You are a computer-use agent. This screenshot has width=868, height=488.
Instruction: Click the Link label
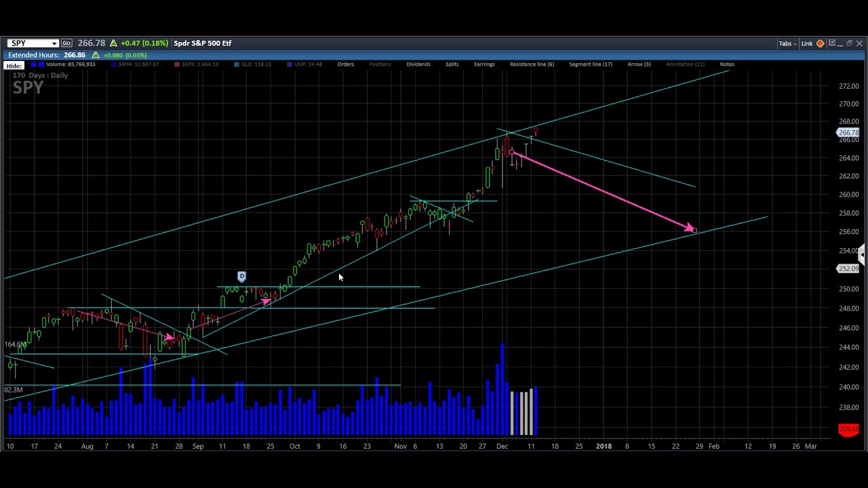(807, 44)
